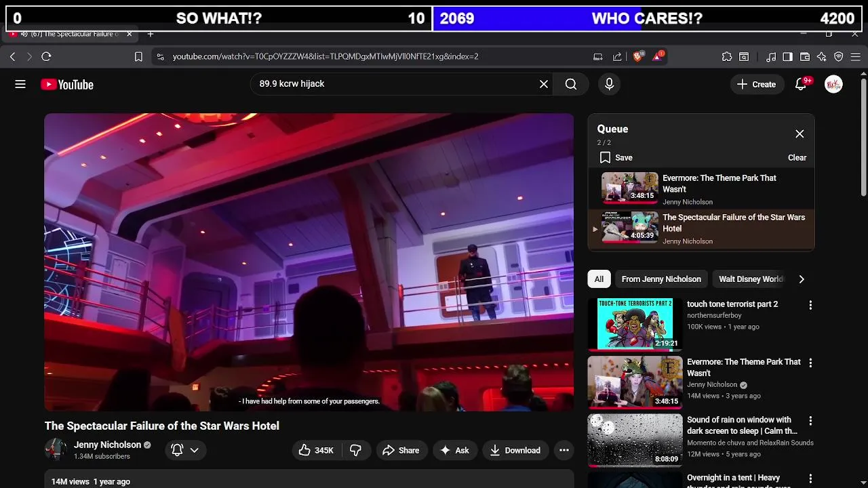868x488 pixels.
Task: Select Star Wars Hotel item in queue
Action: (x=701, y=229)
